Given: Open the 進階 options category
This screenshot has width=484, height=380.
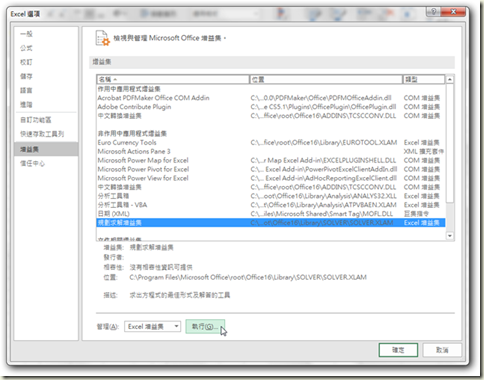Looking at the screenshot, I should [x=26, y=105].
